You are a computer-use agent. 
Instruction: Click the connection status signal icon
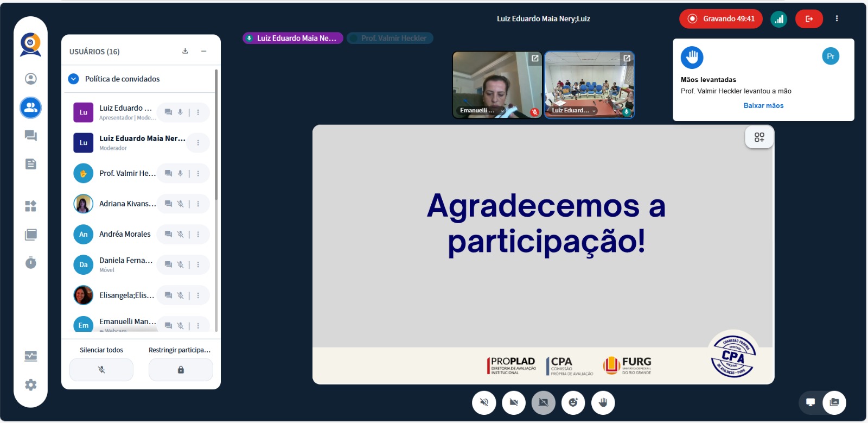[778, 19]
